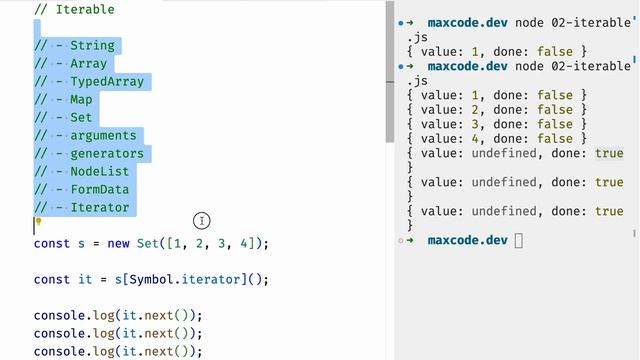The image size is (640, 360).
Task: Click the third console.log(it.next()) line
Action: 118,351
